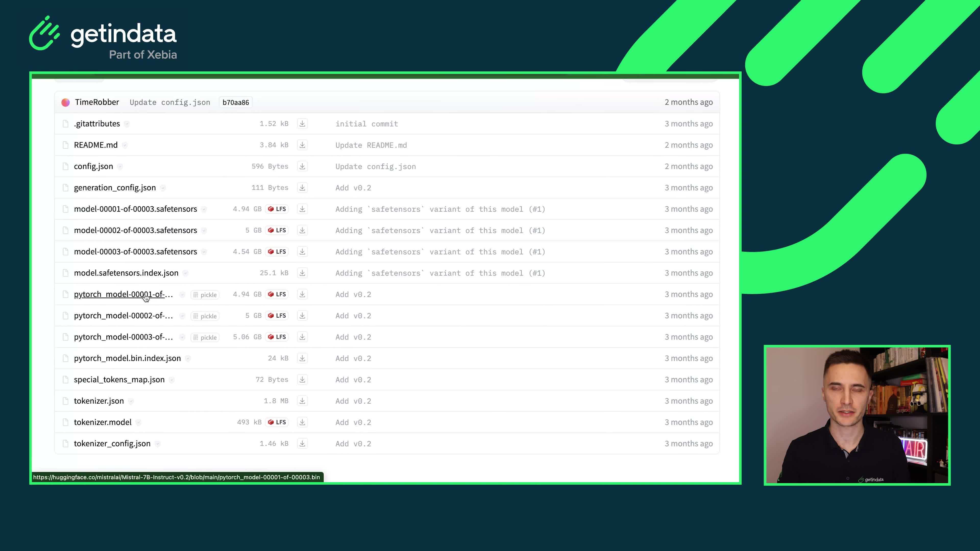Download README.md via its download icon
Screen dimensions: 980x551
302,145
